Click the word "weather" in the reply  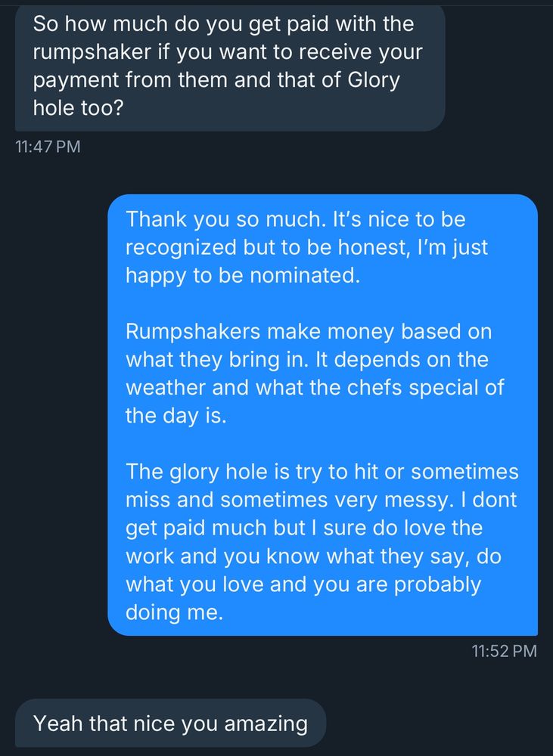pos(166,388)
